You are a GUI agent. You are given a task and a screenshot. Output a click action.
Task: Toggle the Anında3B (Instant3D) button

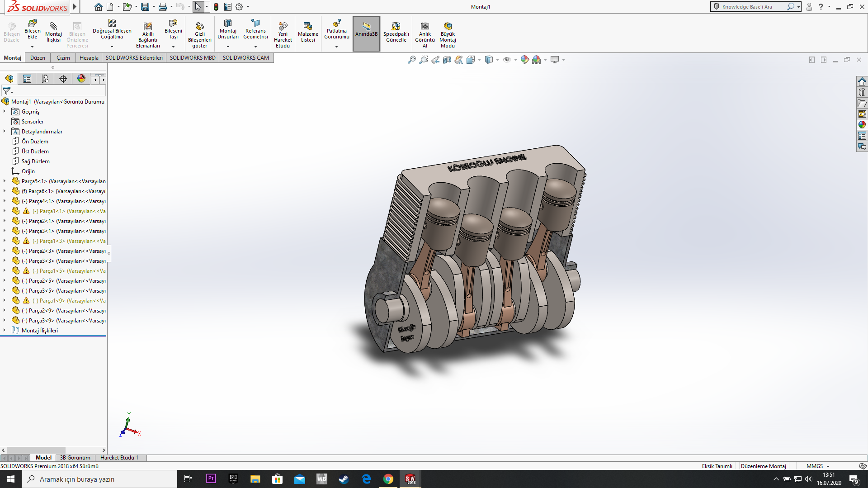366,27
